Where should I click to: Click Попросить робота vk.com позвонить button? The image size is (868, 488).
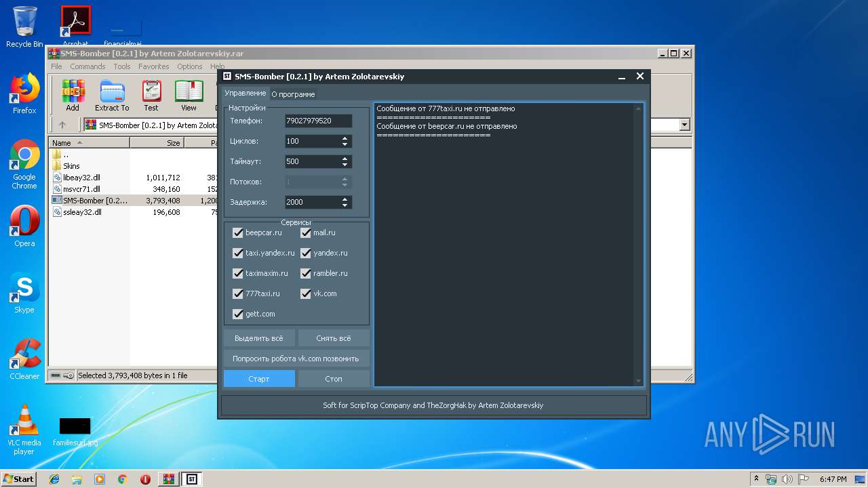296,359
